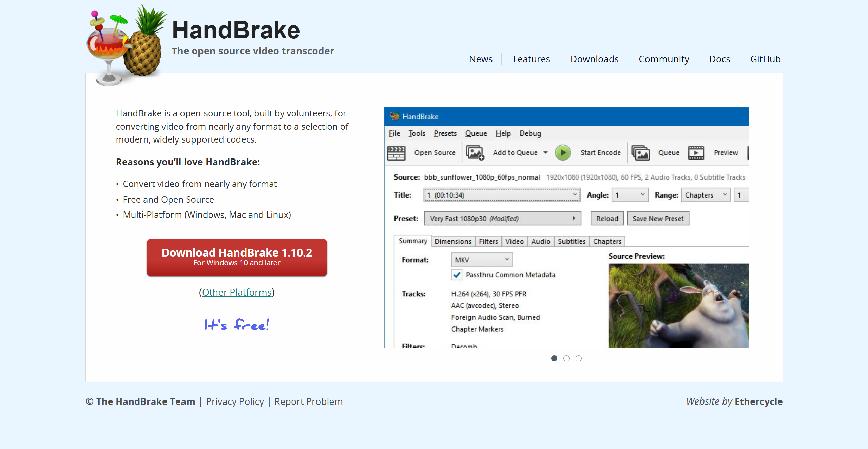The height and width of the screenshot is (449, 868).
Task: Click the HandBrake window title bar icon
Action: [x=393, y=116]
